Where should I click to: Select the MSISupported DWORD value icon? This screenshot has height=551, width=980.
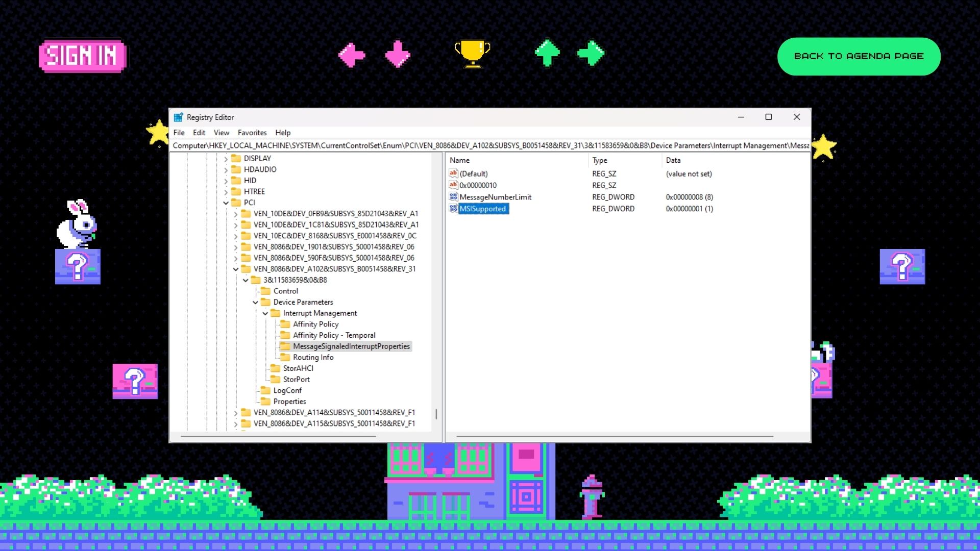tap(453, 208)
